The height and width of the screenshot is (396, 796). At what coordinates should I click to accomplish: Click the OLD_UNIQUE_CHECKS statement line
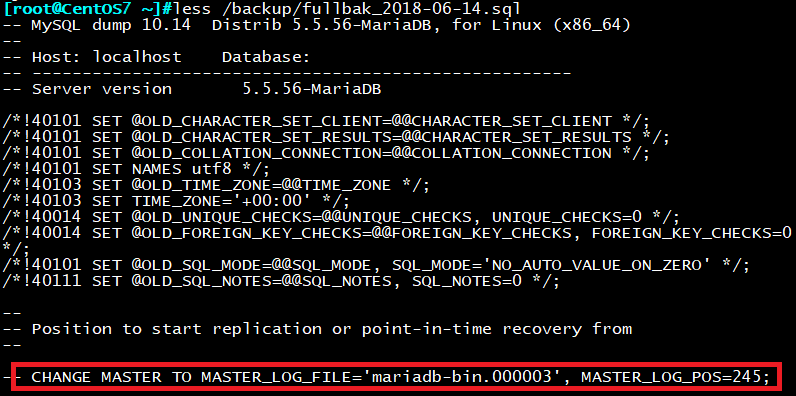tap(341, 217)
